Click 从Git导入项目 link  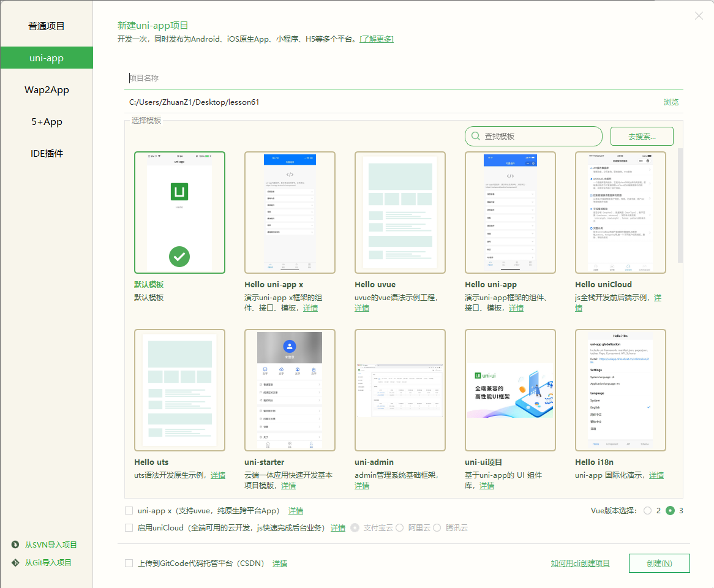click(48, 562)
